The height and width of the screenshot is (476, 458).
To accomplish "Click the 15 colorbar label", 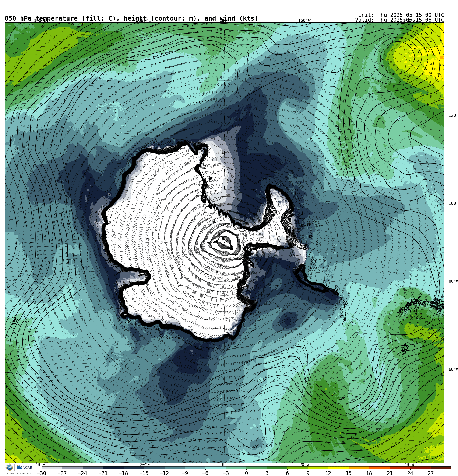I will tap(349, 473).
